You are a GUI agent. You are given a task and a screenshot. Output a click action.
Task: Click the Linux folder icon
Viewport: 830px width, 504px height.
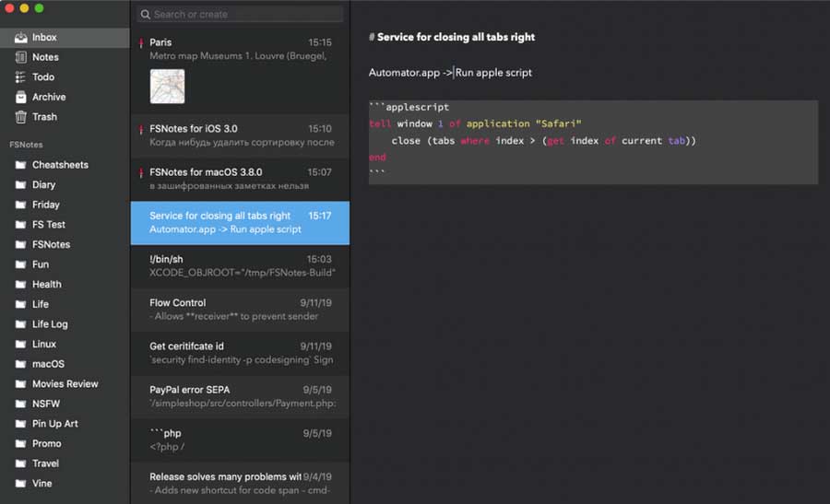click(x=20, y=345)
